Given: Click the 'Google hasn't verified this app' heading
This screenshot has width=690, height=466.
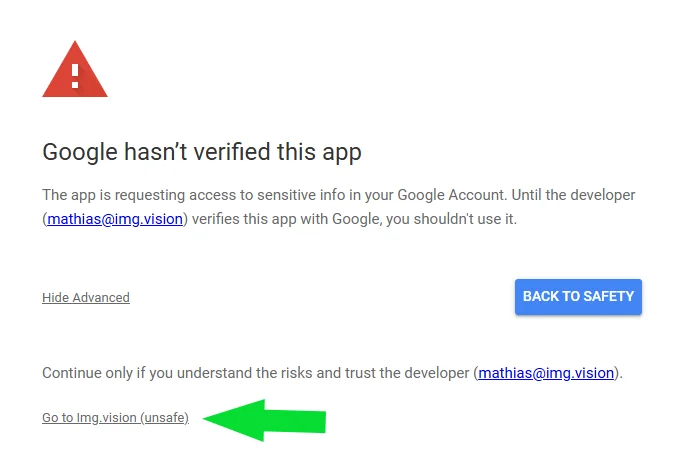Looking at the screenshot, I should tap(202, 152).
